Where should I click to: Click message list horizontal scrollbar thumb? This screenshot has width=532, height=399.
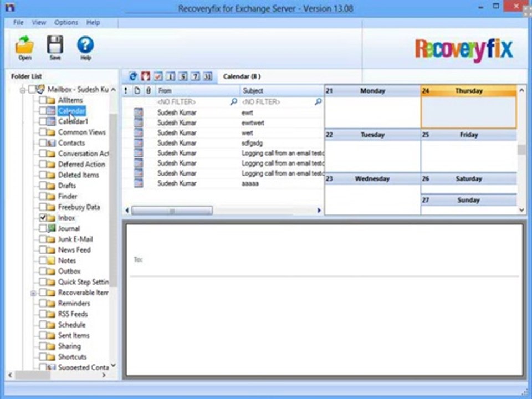[172, 211]
